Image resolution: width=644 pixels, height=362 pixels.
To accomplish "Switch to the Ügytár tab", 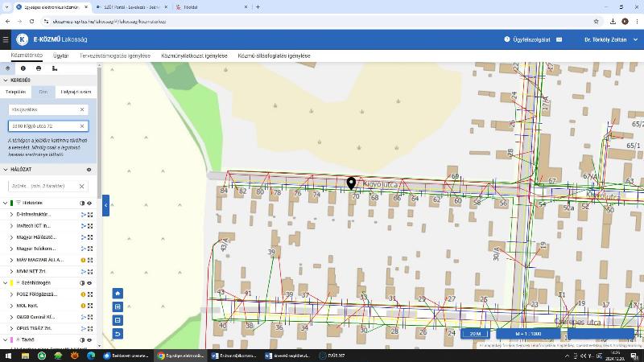I will 61,56.
